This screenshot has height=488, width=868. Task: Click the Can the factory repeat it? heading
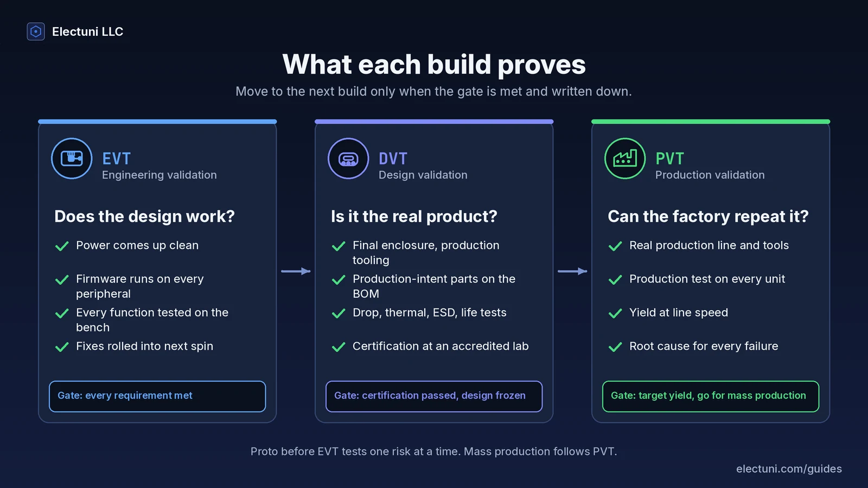tap(708, 216)
